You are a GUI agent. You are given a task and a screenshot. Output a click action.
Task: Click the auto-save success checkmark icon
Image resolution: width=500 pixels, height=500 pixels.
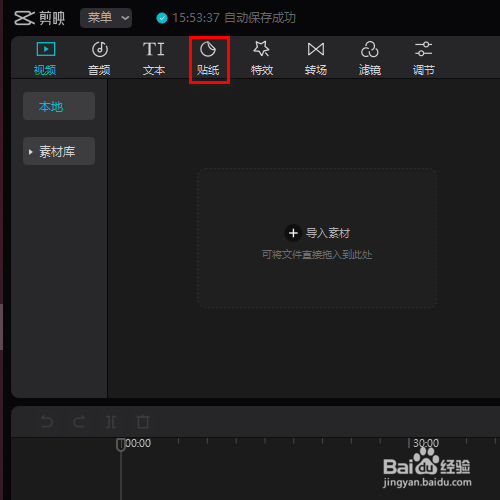click(162, 18)
